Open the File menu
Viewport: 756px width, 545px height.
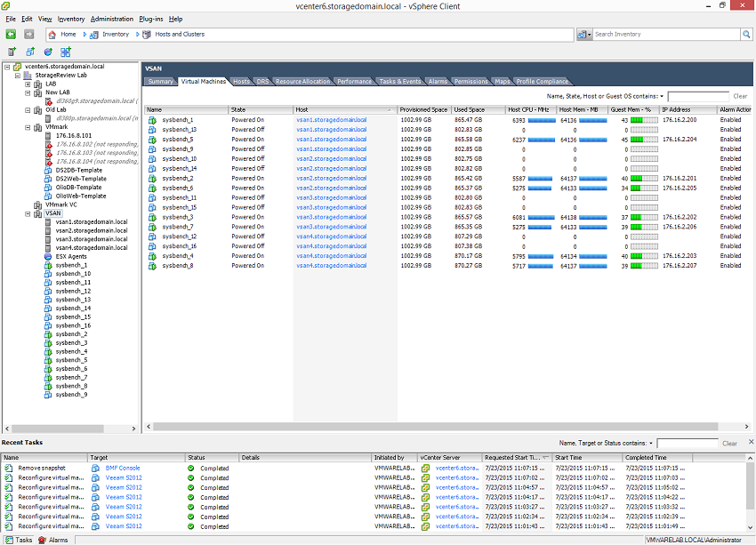(x=11, y=19)
